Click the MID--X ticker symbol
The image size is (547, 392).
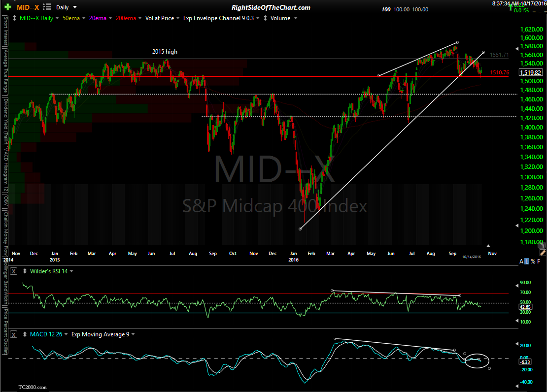pos(29,7)
